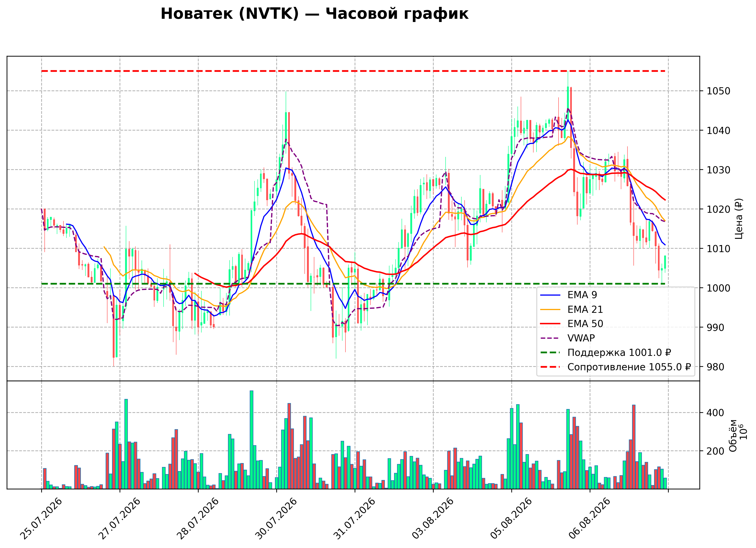Click the red EMA 50 legend line sample

[550, 324]
